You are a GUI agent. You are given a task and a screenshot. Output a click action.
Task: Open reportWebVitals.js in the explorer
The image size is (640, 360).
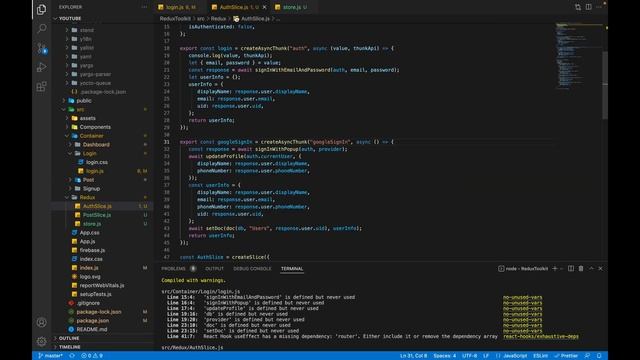click(102, 285)
